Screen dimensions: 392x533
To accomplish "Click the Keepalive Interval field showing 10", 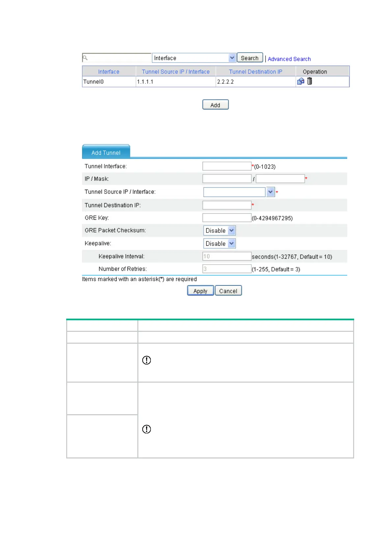I will 227,256.
